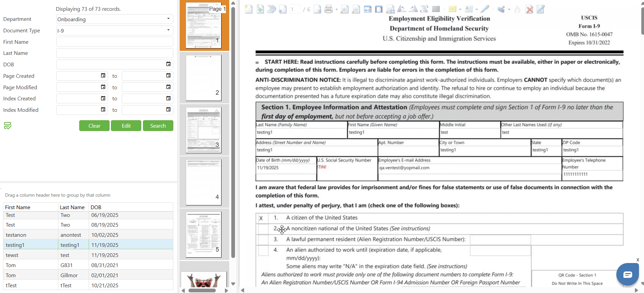Zoom in on the document

344,9
